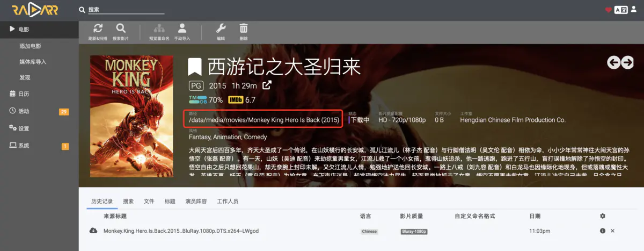Switch to 历史记录 history tab
The width and height of the screenshot is (644, 251).
102,201
